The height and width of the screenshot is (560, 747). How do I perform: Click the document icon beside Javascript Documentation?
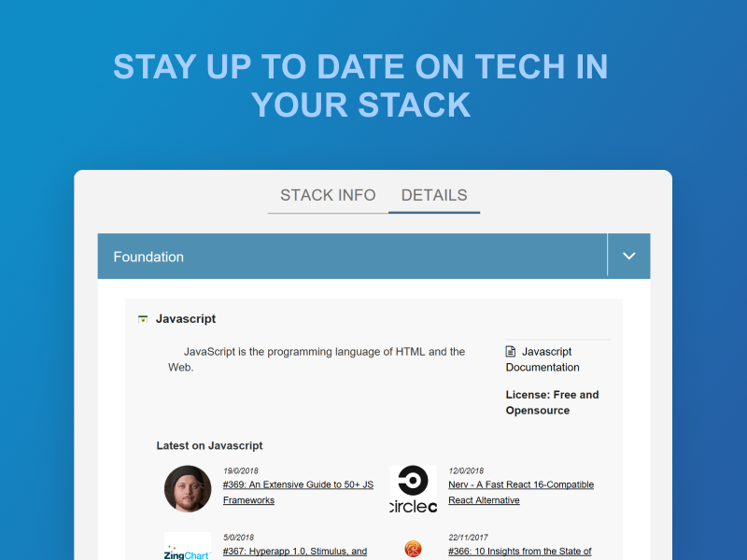[x=510, y=351]
